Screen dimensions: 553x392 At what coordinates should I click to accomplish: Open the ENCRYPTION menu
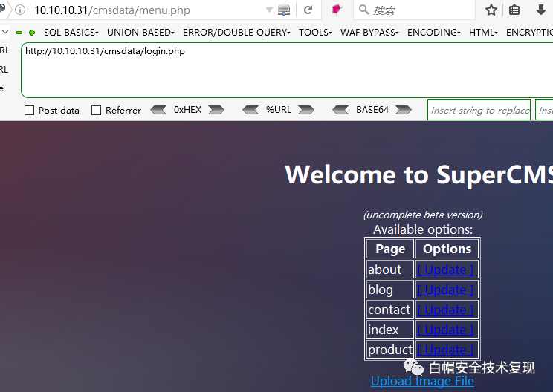tap(529, 33)
